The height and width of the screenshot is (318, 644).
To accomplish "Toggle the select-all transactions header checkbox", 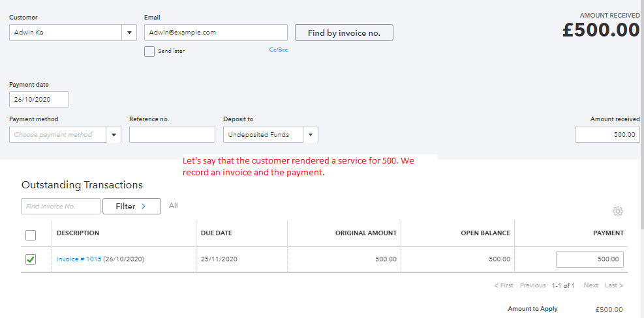I will tap(31, 235).
